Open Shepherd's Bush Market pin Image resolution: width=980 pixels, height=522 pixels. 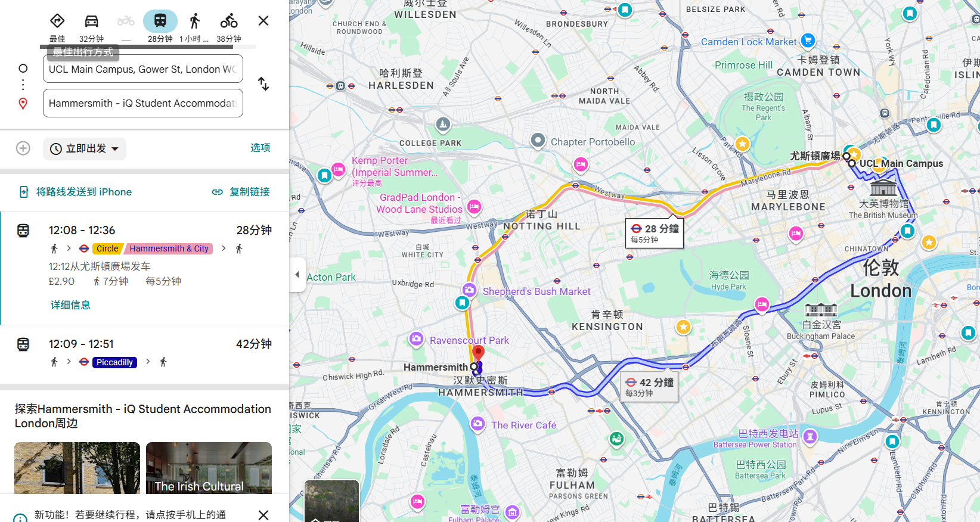coord(469,290)
